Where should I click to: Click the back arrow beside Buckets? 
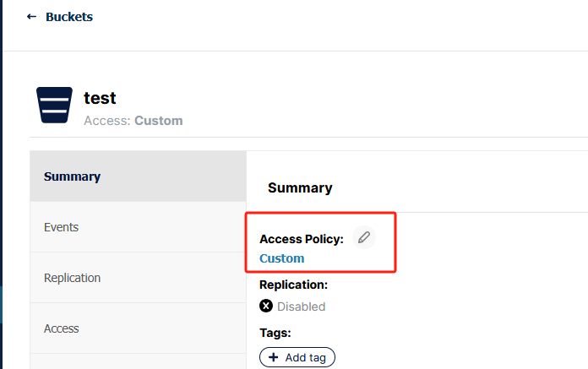pos(31,17)
